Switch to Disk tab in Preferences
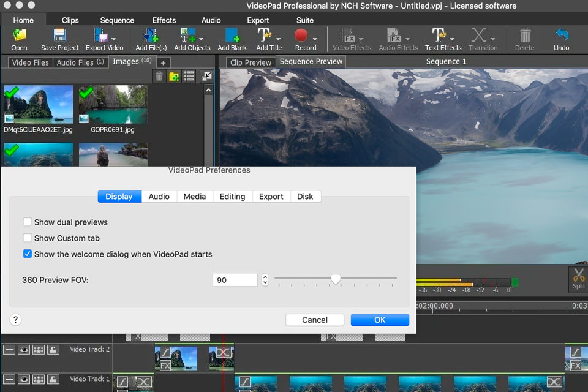588x392 pixels. pos(305,197)
